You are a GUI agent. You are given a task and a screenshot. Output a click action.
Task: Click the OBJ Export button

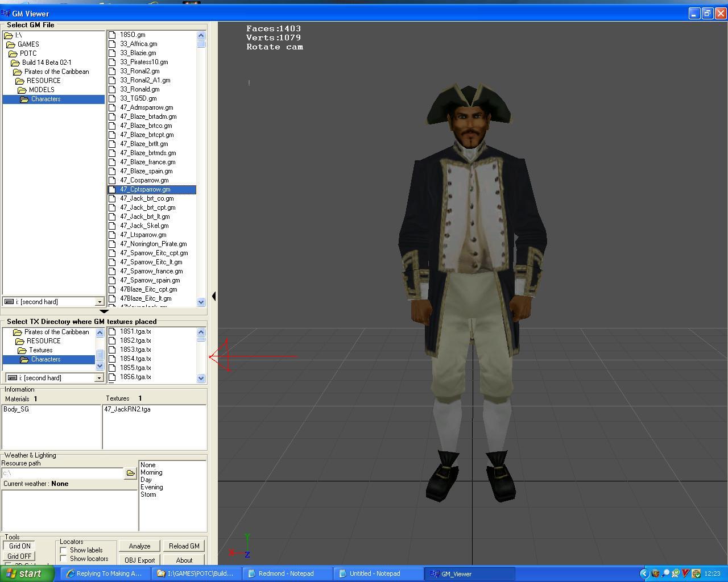[139, 560]
